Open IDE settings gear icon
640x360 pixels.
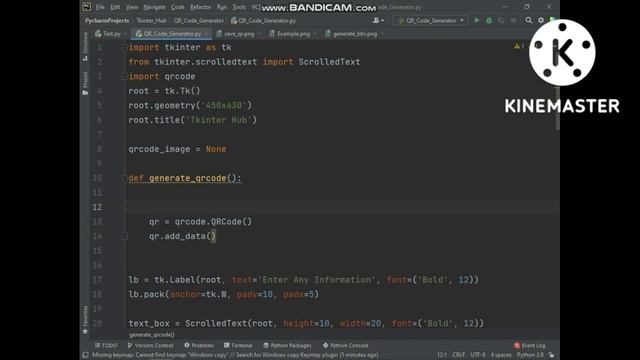coord(541,20)
